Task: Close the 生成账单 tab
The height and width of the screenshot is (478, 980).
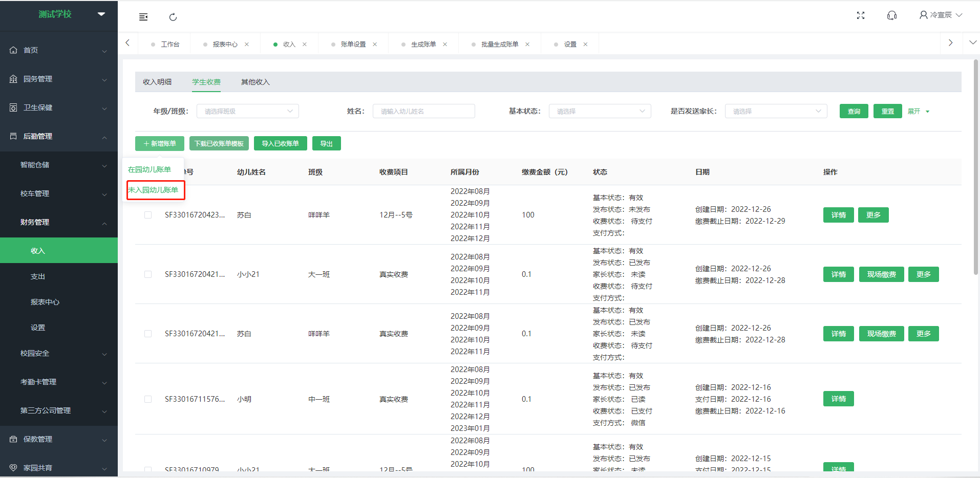Action: coord(445,44)
